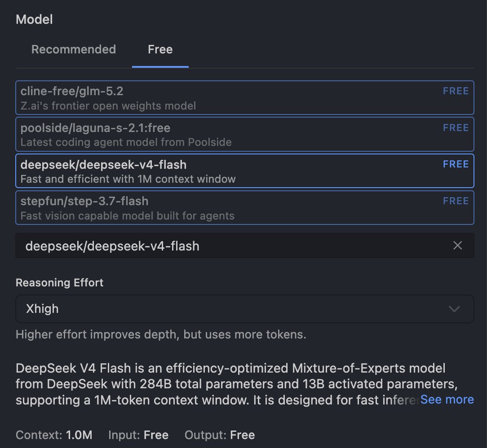Click FREE badge on deepseek-v4-flash row
Screen dimensions: 487x448
[456, 164]
